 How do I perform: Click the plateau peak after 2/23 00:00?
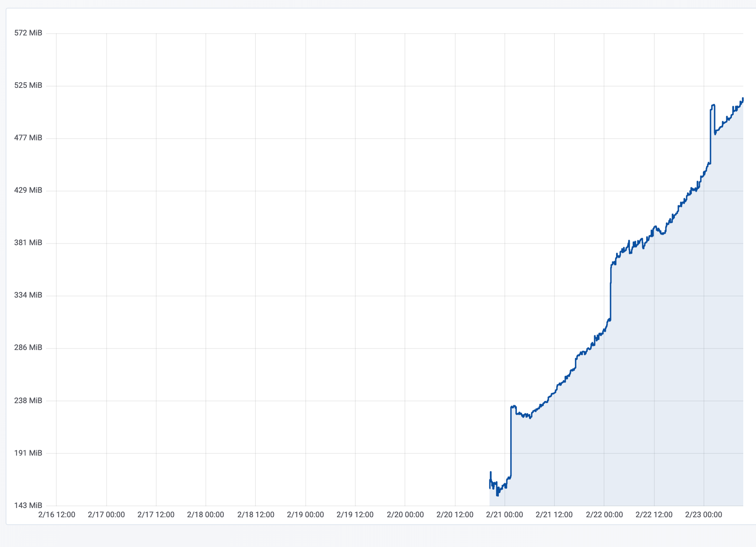tap(713, 105)
